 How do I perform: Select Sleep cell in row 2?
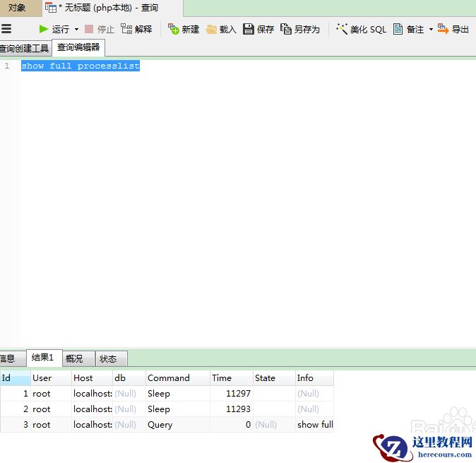[x=177, y=409]
